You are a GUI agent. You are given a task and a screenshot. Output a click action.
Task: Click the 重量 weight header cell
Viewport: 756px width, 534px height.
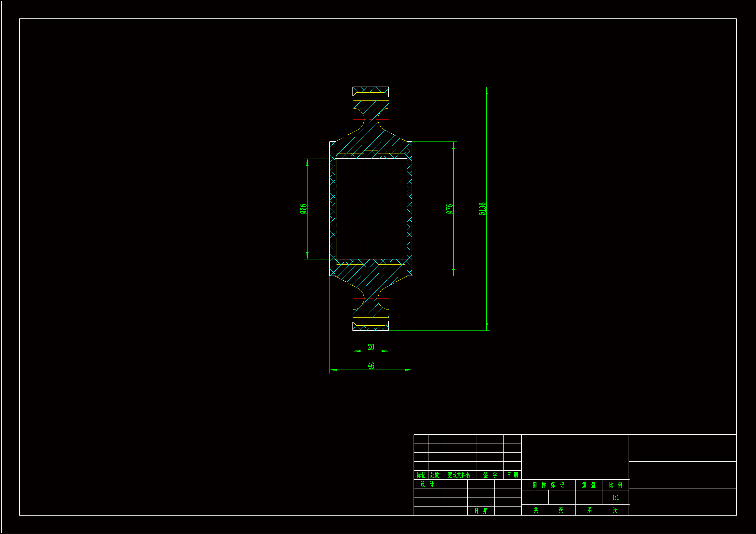click(x=589, y=485)
